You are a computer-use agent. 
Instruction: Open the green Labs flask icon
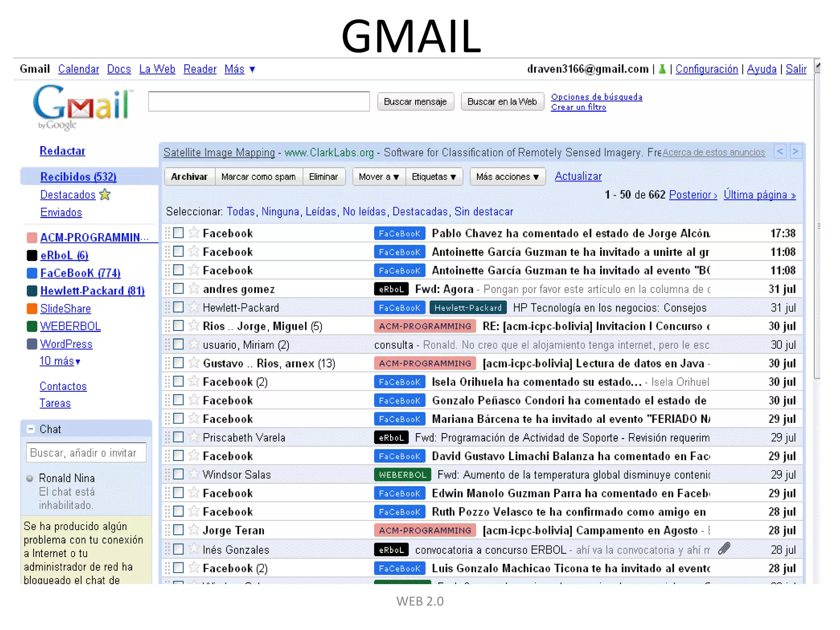[x=662, y=69]
